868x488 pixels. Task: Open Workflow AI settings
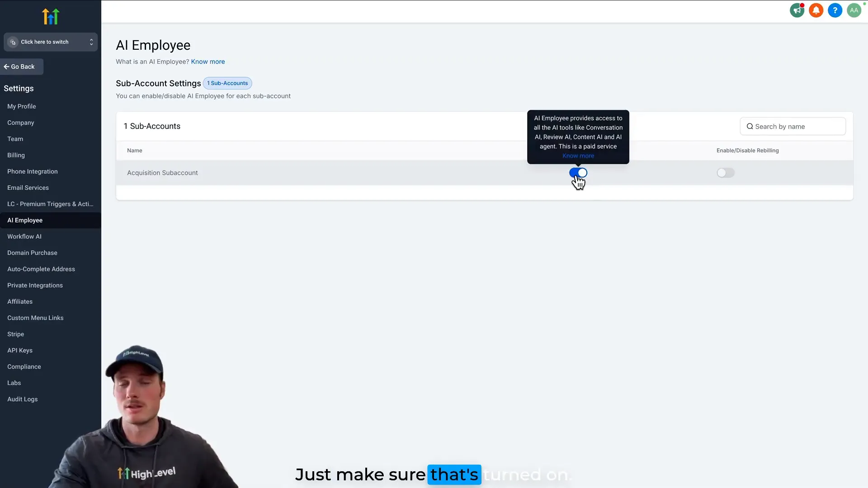pyautogui.click(x=24, y=236)
